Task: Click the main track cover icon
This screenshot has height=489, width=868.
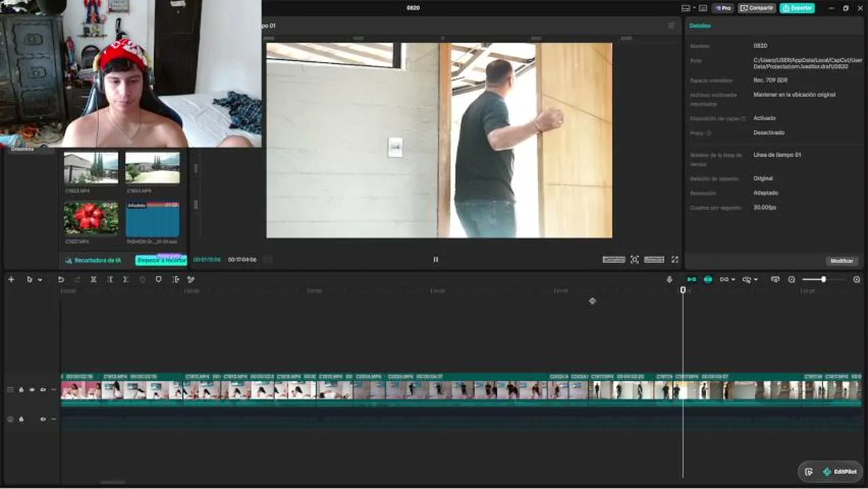Action: (10, 390)
